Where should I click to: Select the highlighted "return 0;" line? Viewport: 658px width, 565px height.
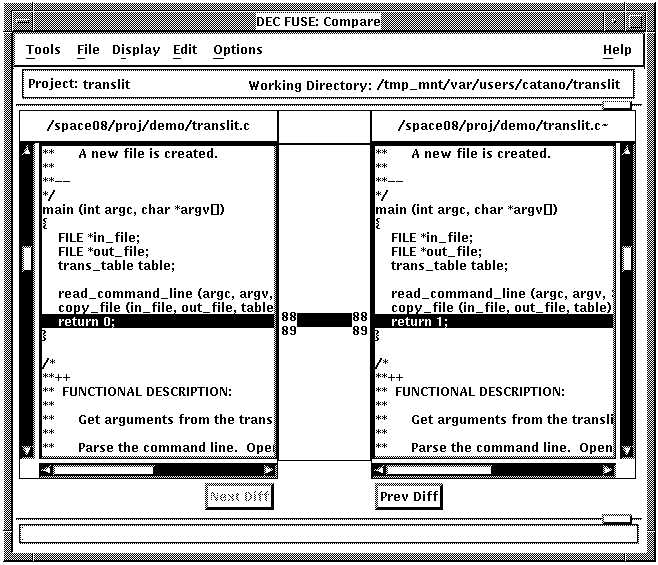click(157, 321)
